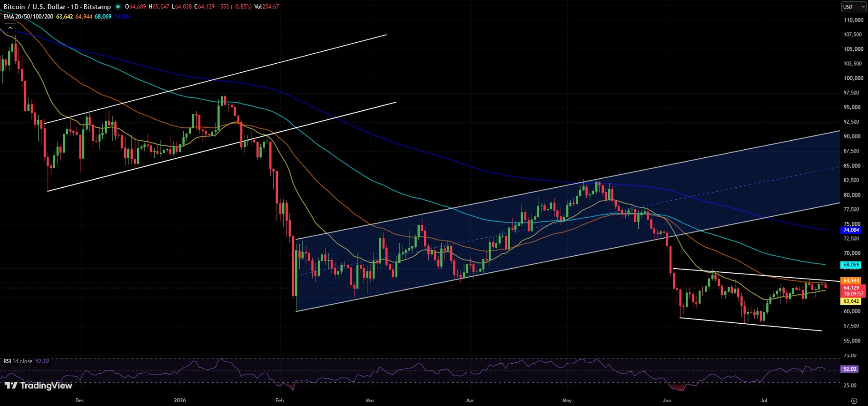
Task: Click the low value L64,038
Action: 182,7
